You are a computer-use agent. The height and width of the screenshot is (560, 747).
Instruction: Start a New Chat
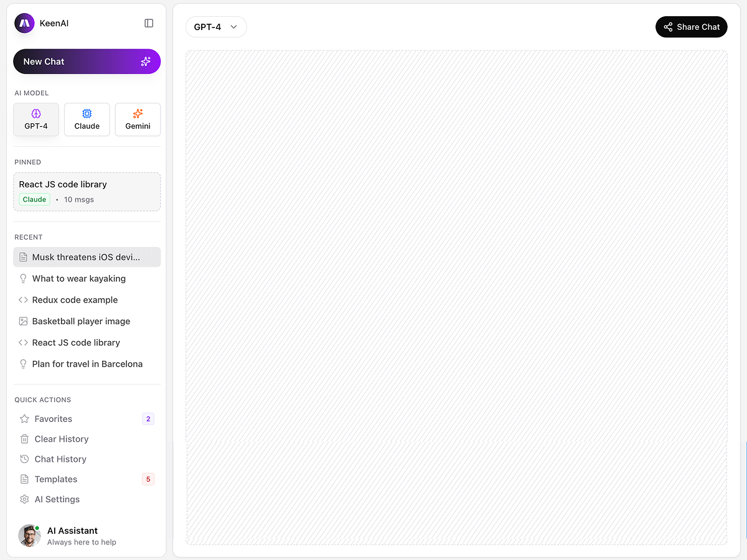click(87, 62)
